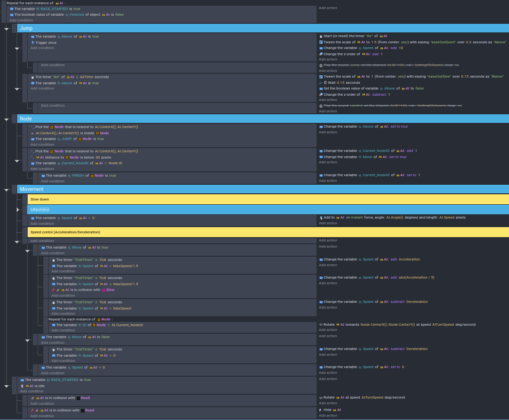
Task: Click 'Add action' below Hide AI
Action: 328,415
